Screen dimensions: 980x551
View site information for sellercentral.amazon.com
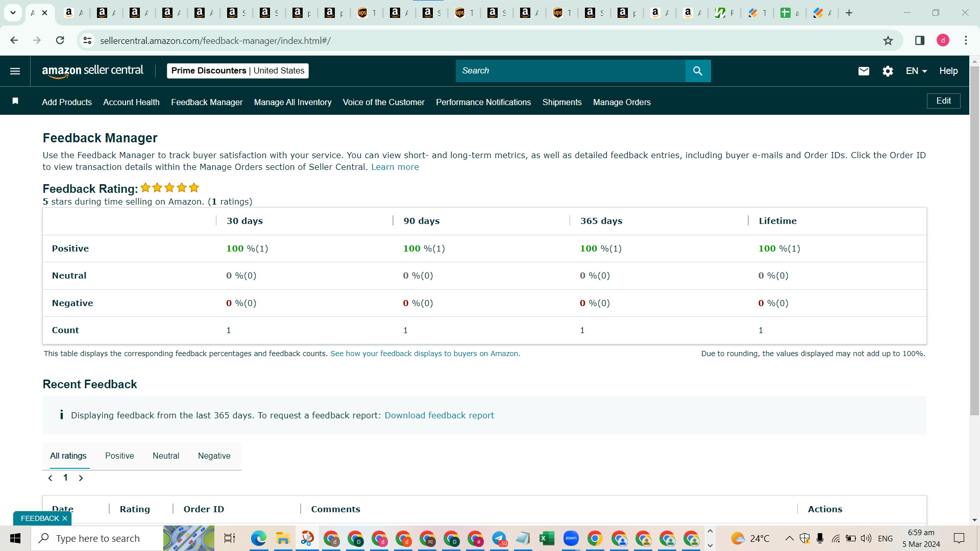pyautogui.click(x=88, y=40)
